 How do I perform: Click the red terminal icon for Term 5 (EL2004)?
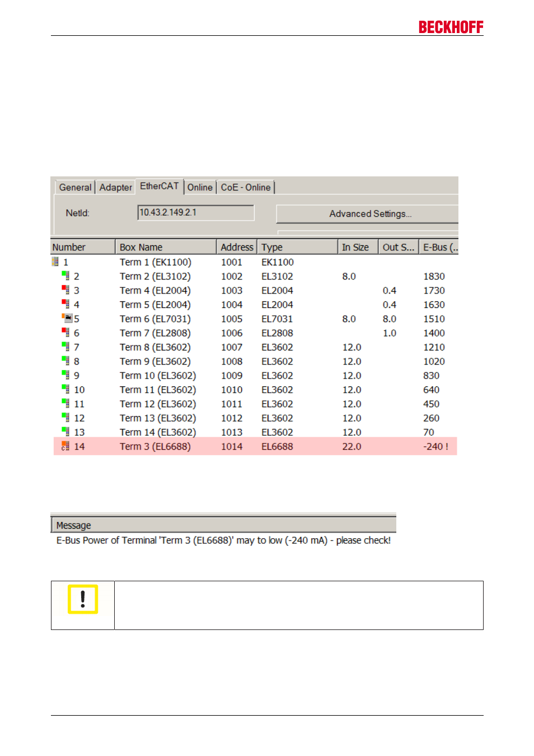(x=65, y=304)
